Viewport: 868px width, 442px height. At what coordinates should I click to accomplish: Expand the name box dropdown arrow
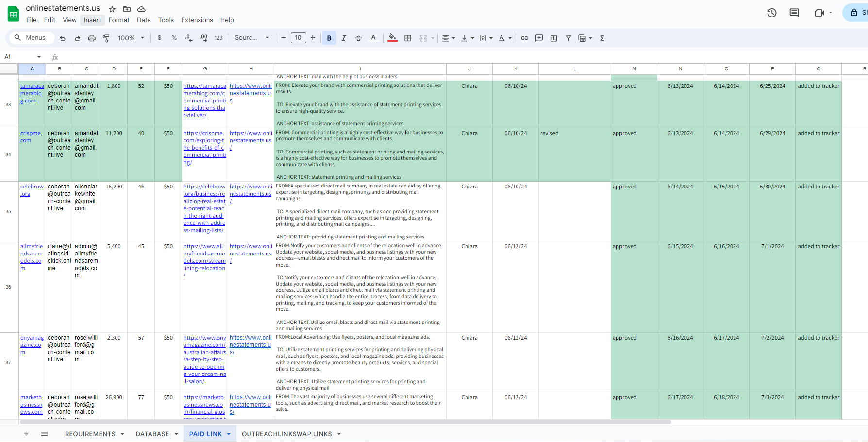39,57
